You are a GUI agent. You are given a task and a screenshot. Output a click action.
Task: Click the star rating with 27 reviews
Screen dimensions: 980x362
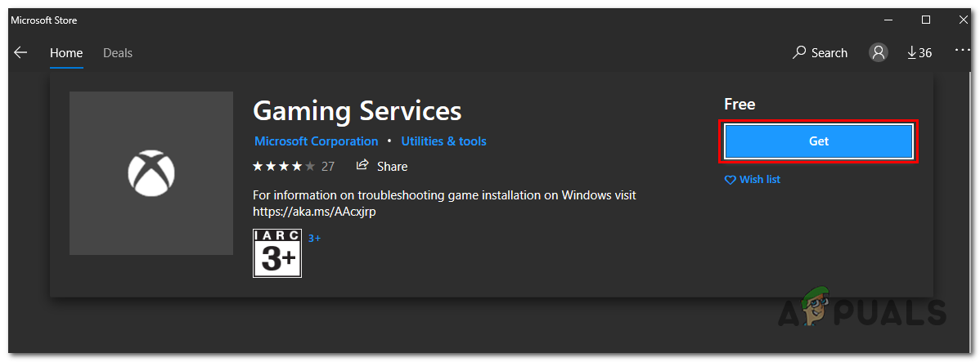point(293,166)
